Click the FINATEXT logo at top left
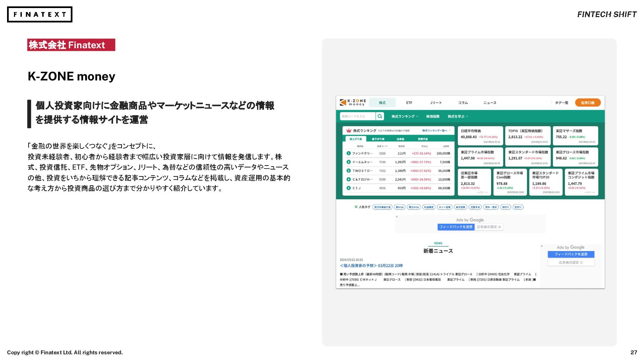Image resolution: width=644 pixels, height=362 pixels. coord(40,14)
